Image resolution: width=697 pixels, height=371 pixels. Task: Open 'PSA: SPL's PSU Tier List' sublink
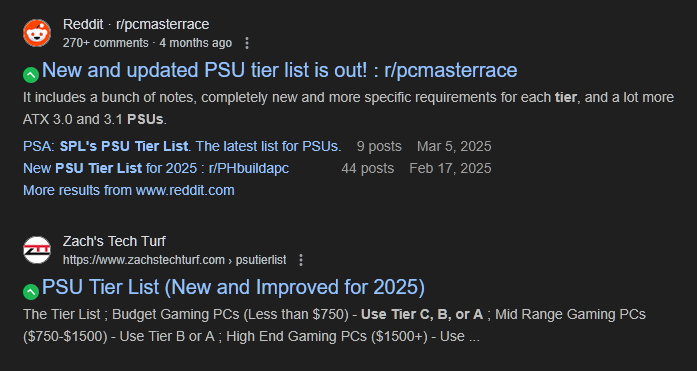[182, 146]
